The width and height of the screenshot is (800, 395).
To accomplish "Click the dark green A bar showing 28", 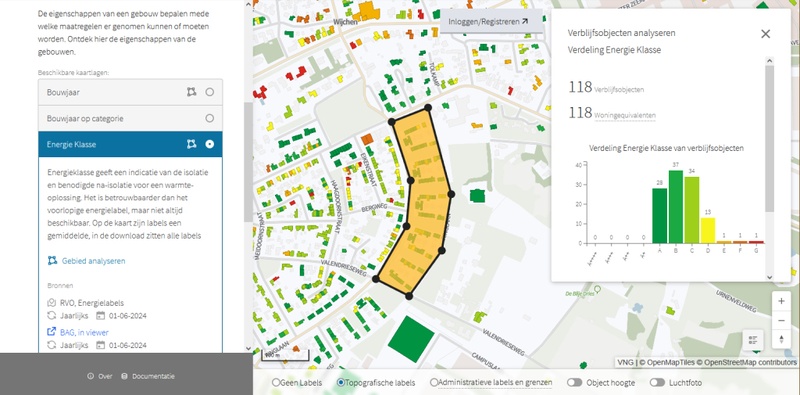I will pyautogui.click(x=659, y=215).
